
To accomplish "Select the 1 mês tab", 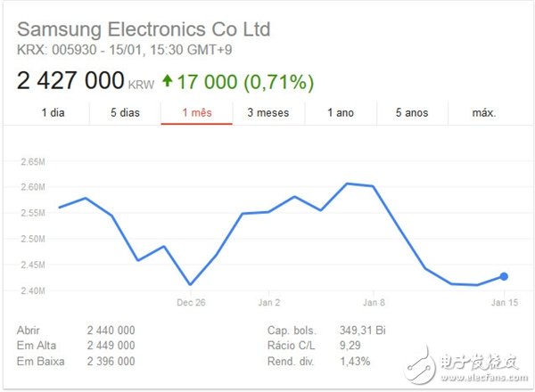I will coord(197,113).
